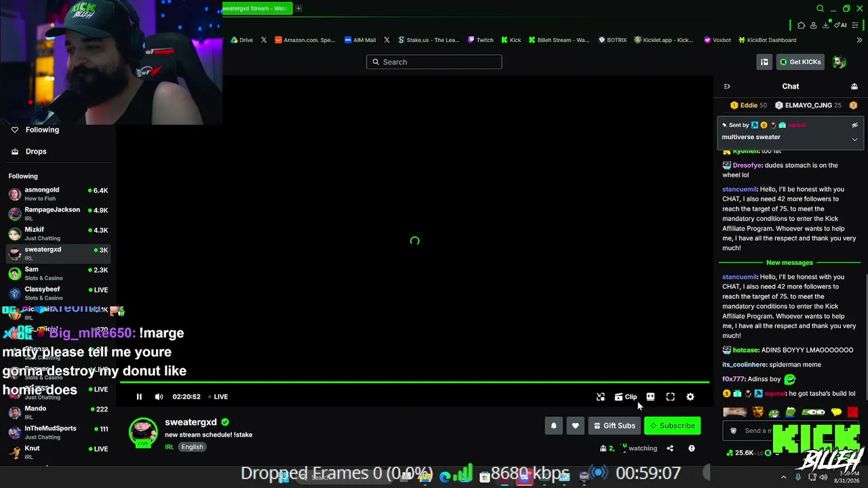Open Mizkif channel in the Following list
The height and width of the screenshot is (488, 868).
coord(58,234)
